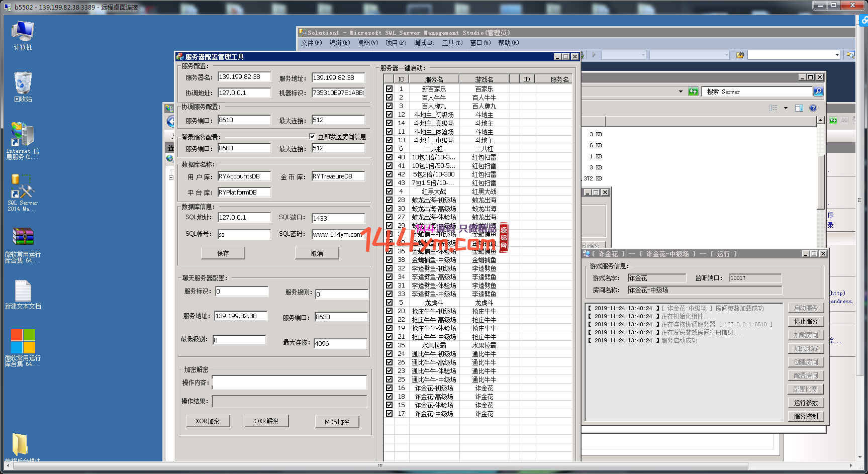Open the 工具(T) menu in SSMS

click(452, 43)
